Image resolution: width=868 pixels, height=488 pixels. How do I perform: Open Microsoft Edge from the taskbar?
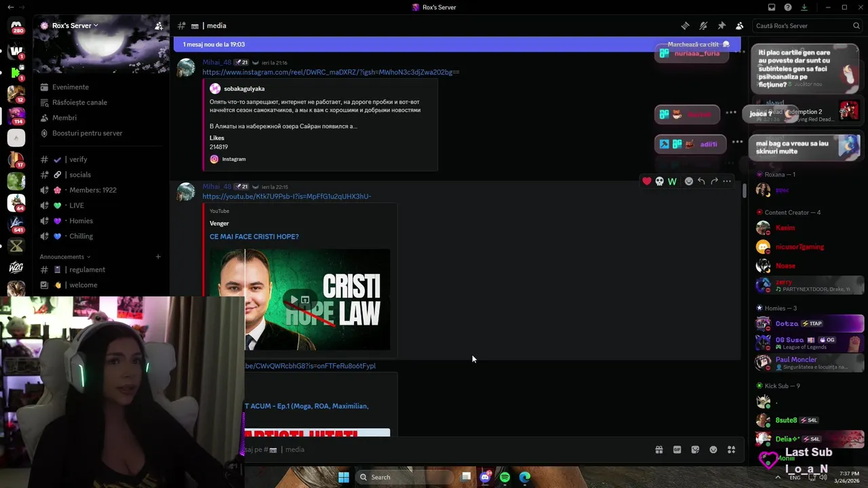(x=525, y=477)
